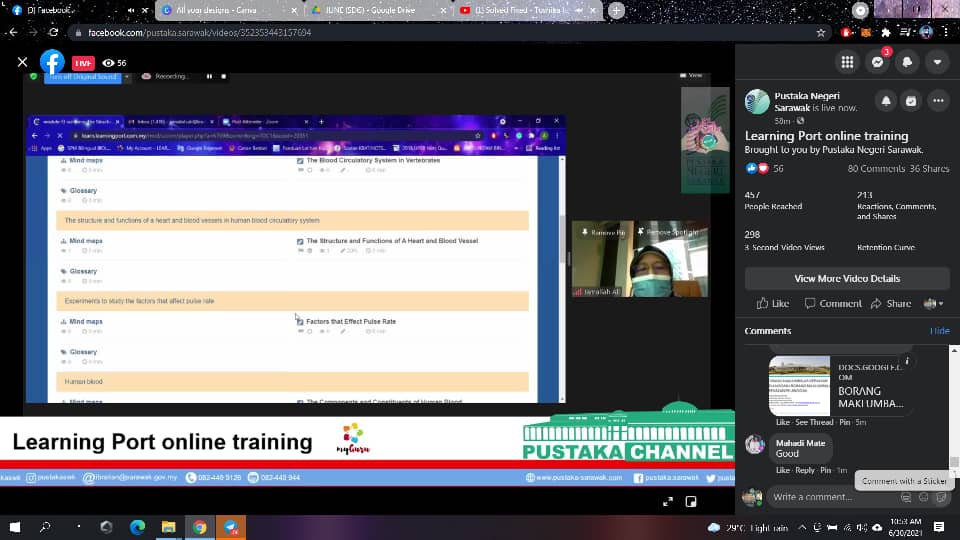Image resolution: width=960 pixels, height=540 pixels.
Task: Click info icon on link preview
Action: (x=907, y=361)
